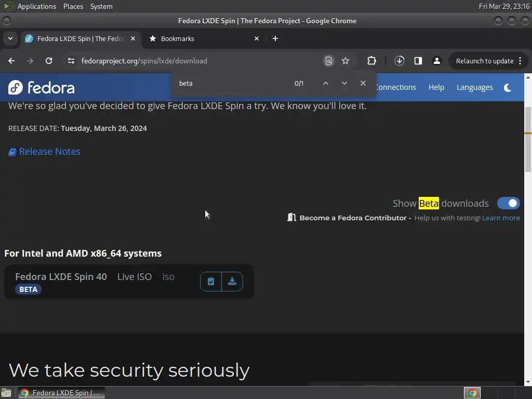Screen dimensions: 532x399
Task: Click the clock in the top panel
Action: pos(504,6)
